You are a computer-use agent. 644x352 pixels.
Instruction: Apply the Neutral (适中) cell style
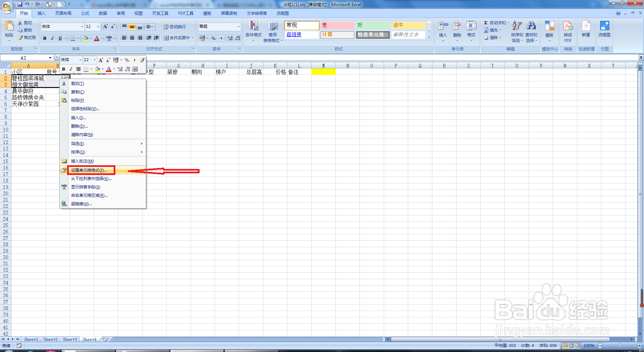[409, 25]
